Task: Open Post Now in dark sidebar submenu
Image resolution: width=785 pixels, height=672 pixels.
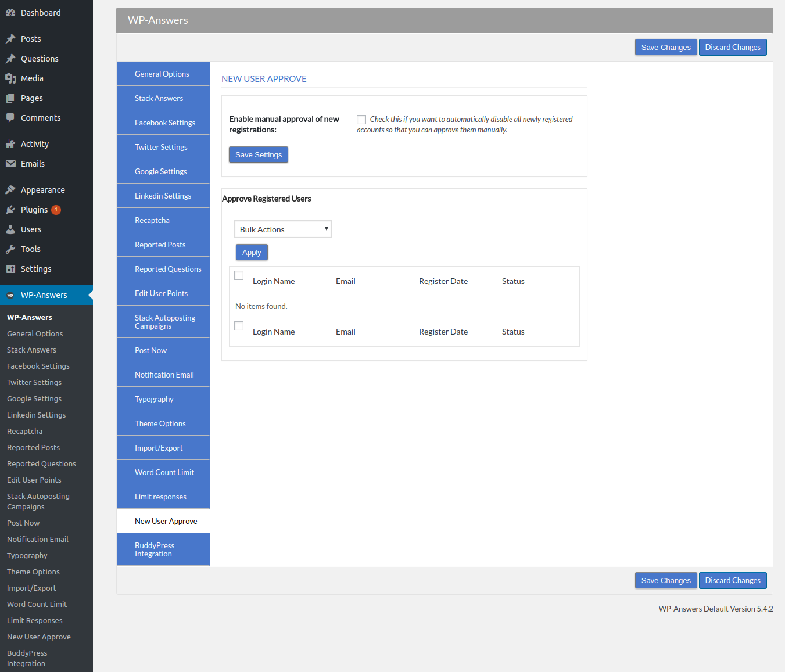Action: click(23, 523)
